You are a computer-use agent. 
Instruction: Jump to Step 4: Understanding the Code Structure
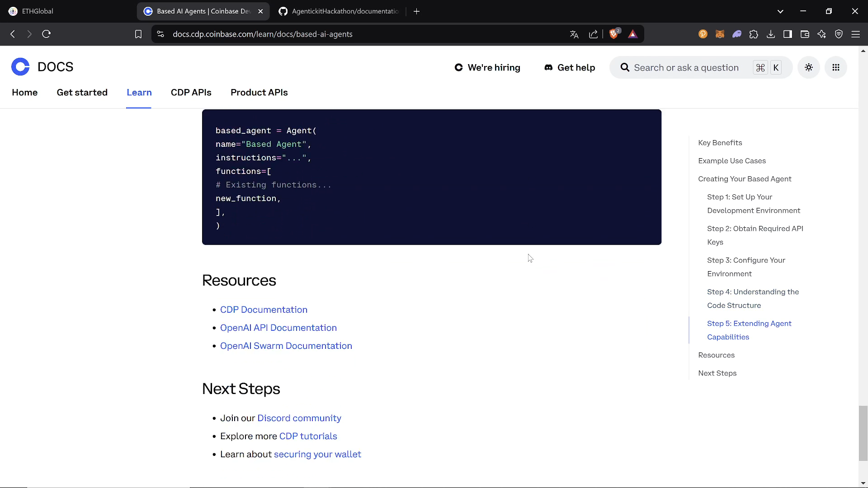click(x=753, y=299)
